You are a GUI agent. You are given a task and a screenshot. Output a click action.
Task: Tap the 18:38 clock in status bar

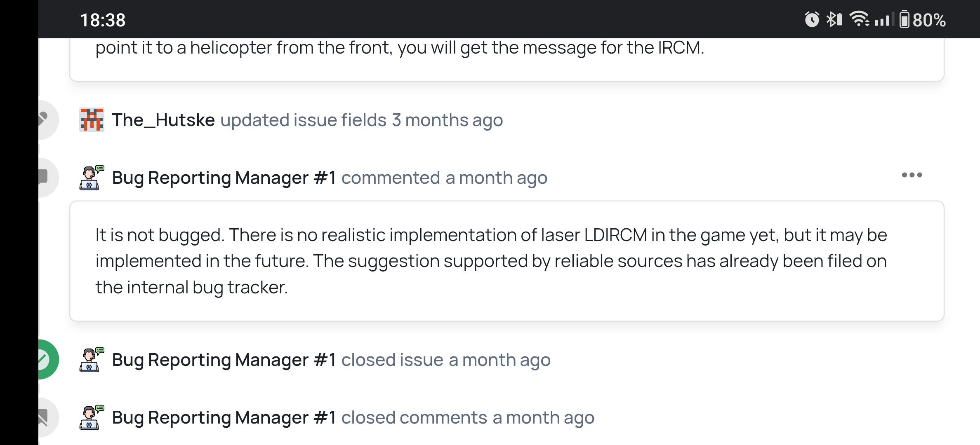103,20
